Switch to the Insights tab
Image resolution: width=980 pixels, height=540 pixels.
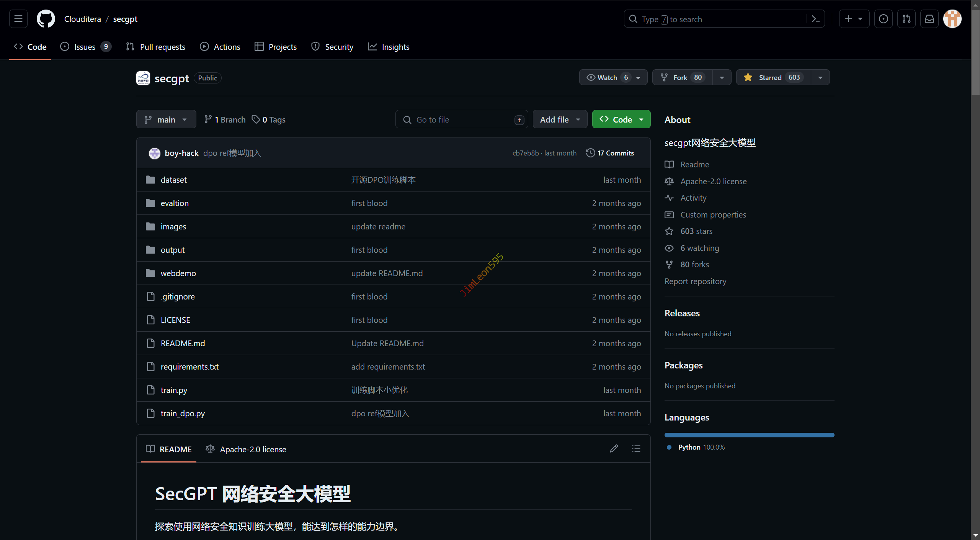[389, 47]
